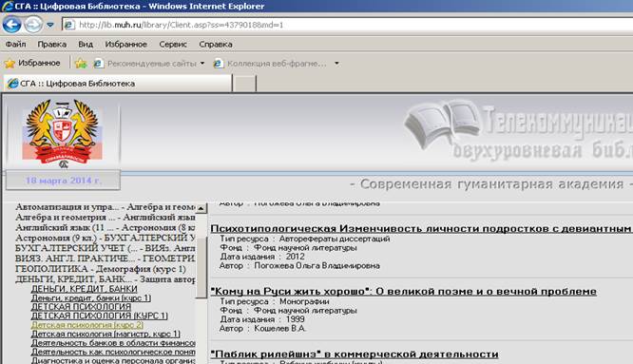Click the empty new tab button
Image resolution: width=633 pixels, height=364 pixels.
coord(244,84)
